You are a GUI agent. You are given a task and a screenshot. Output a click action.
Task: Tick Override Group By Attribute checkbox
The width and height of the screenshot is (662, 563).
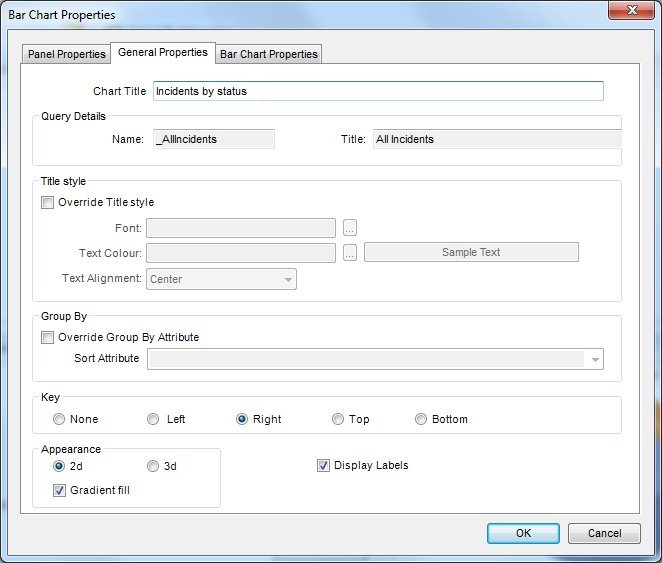[x=48, y=337]
